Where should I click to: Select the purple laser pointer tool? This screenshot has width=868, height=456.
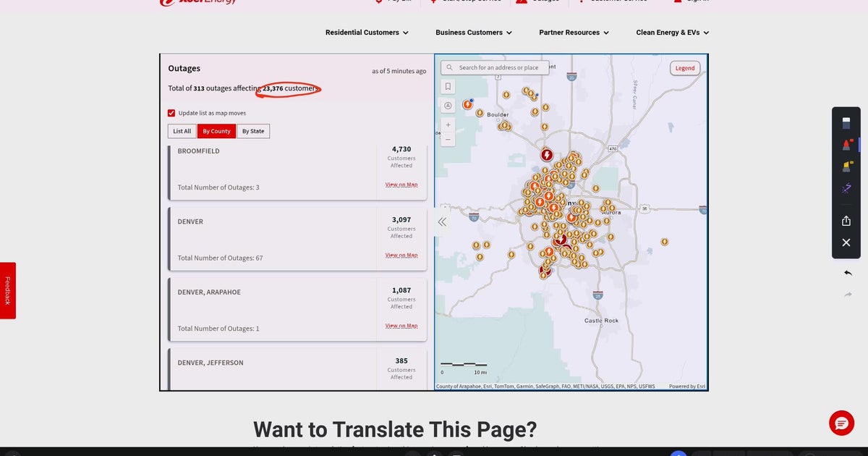coord(846,188)
